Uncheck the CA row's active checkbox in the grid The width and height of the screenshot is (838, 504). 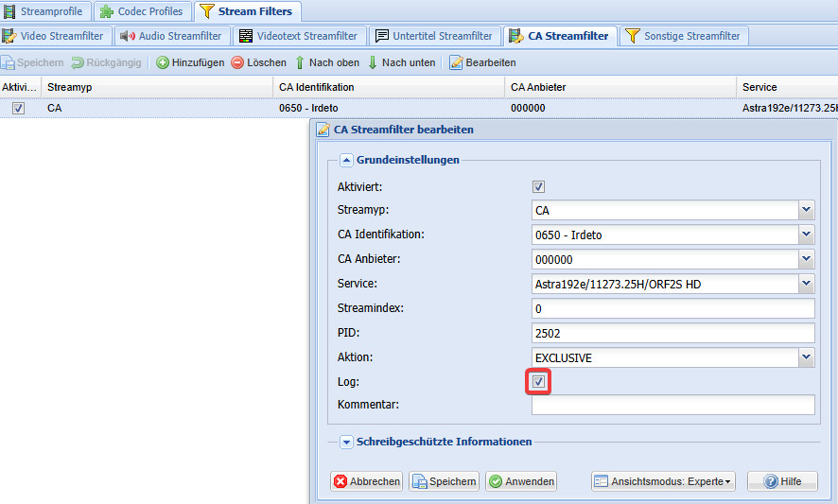pos(18,109)
